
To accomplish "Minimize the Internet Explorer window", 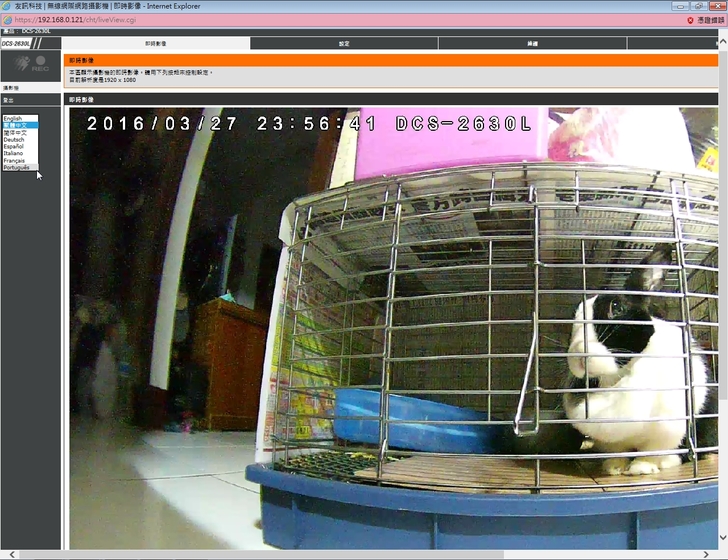I will (x=680, y=6).
